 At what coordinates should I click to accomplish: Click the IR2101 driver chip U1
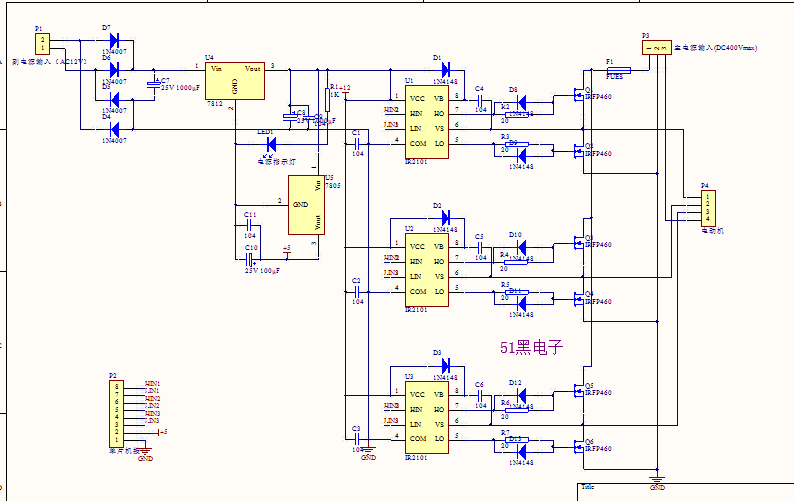coord(426,122)
